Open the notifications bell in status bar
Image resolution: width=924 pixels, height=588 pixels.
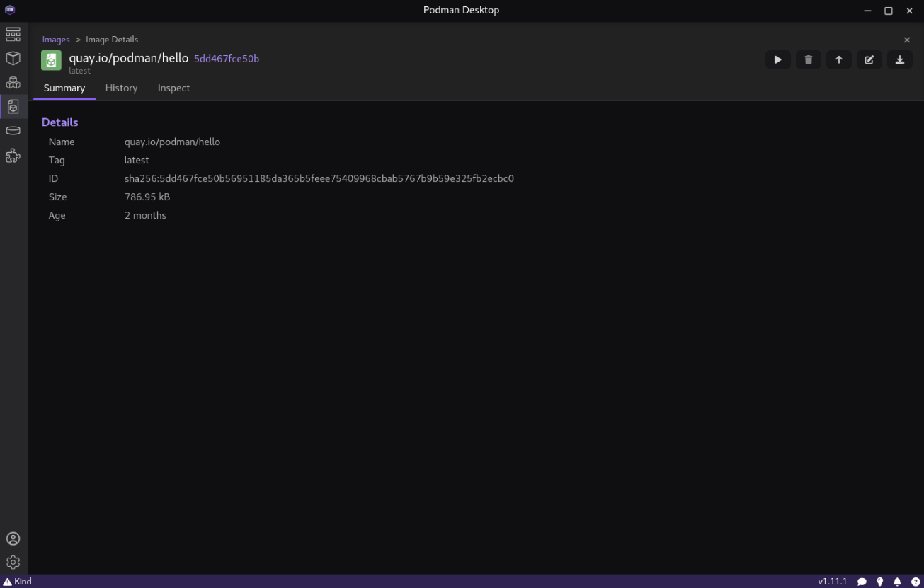[897, 582]
